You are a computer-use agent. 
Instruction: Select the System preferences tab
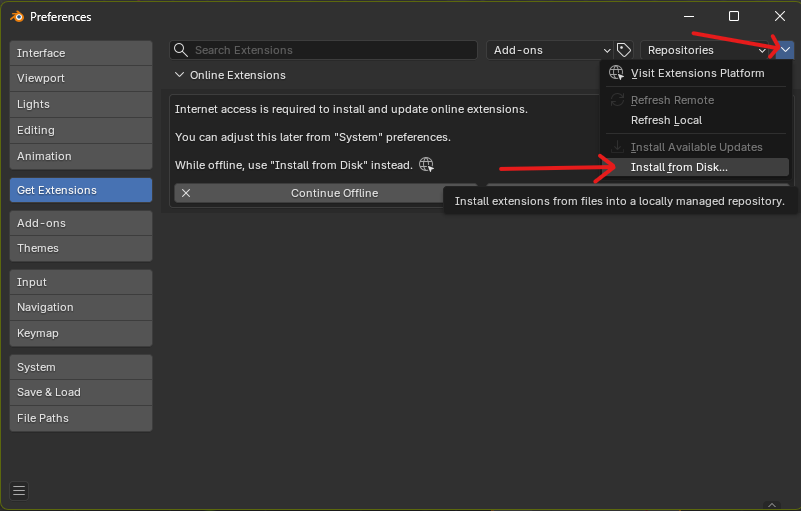81,367
